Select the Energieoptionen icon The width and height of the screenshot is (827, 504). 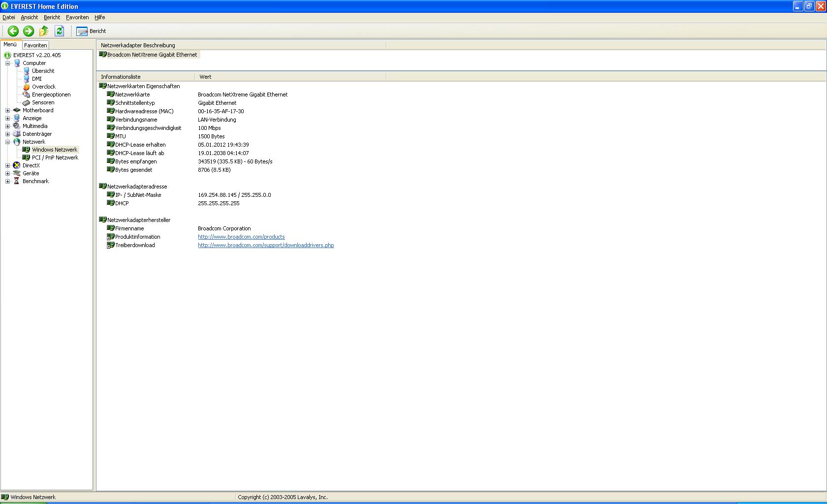[x=26, y=94]
